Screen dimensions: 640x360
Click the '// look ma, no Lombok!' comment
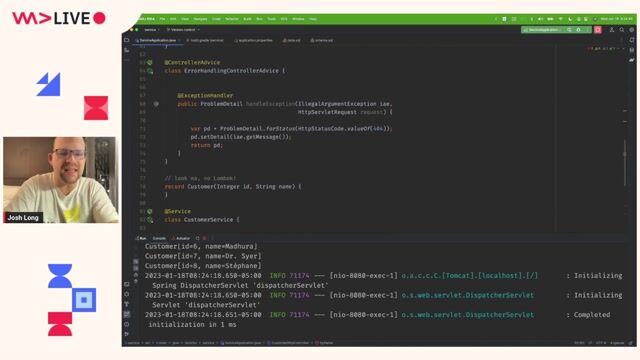200,178
